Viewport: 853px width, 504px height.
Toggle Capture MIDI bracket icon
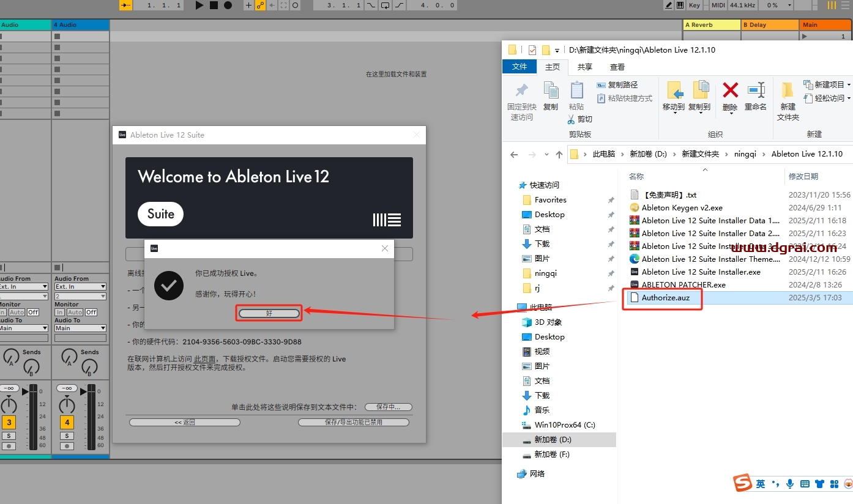pos(283,5)
